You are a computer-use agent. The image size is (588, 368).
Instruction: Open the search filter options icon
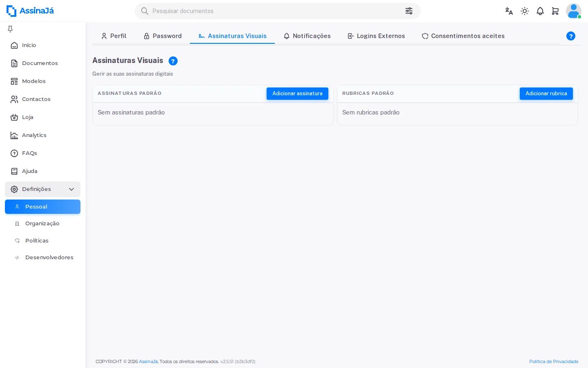tap(409, 11)
